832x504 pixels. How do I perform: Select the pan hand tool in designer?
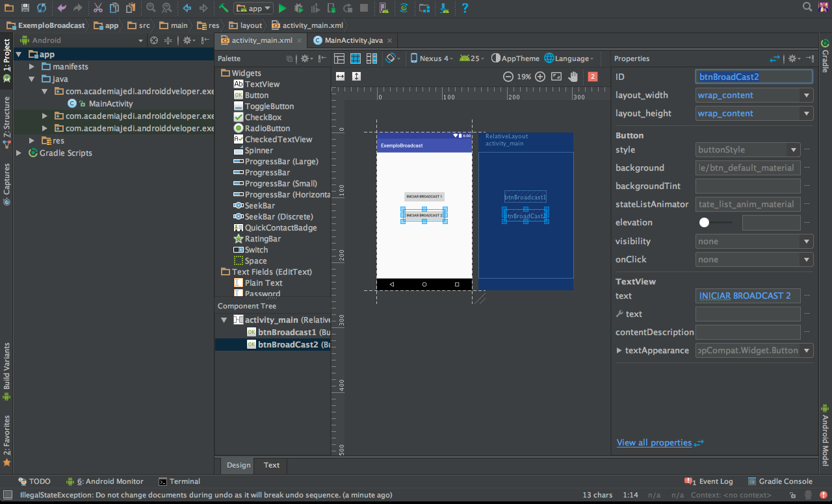tap(573, 77)
